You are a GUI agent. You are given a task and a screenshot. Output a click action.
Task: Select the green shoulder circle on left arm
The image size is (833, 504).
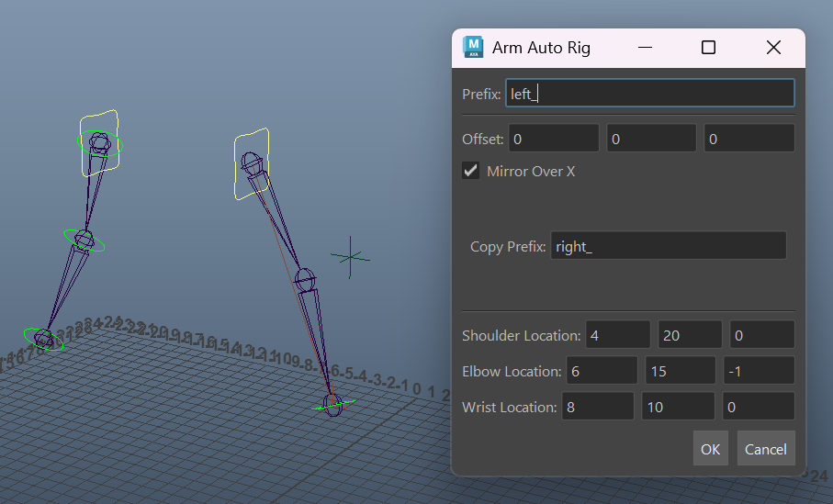(100, 143)
